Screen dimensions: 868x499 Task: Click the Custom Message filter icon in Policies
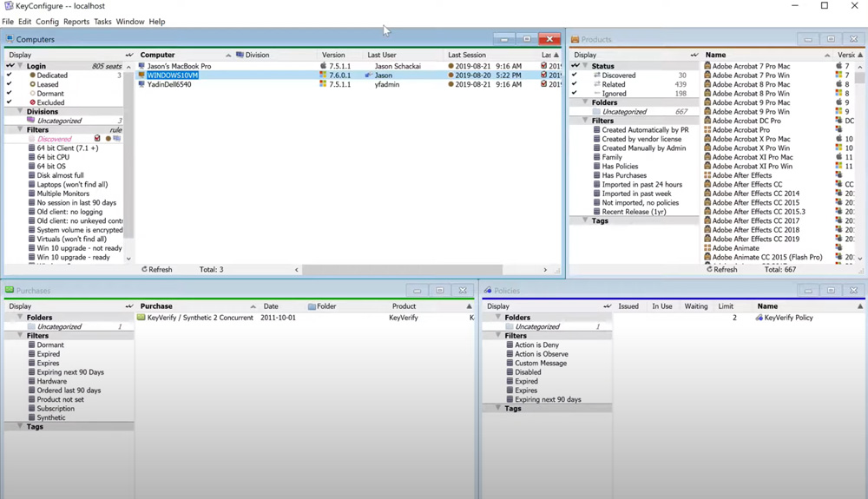[510, 363]
